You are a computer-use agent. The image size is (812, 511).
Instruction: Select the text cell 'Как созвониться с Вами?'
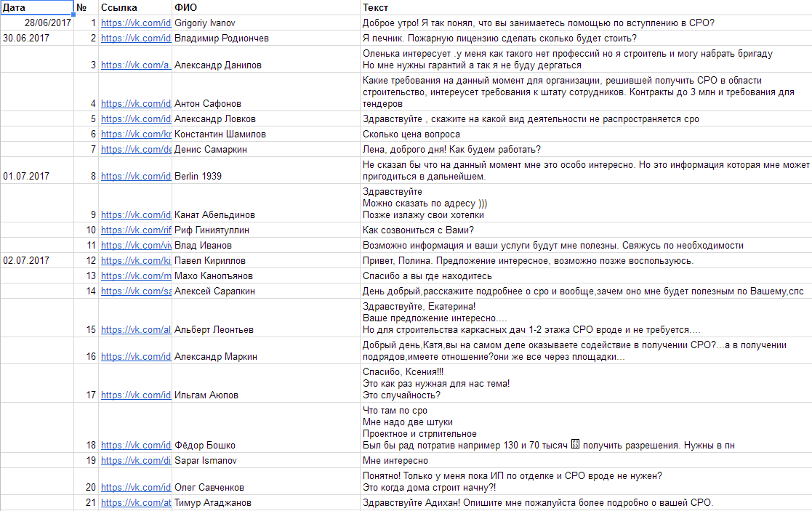586,230
